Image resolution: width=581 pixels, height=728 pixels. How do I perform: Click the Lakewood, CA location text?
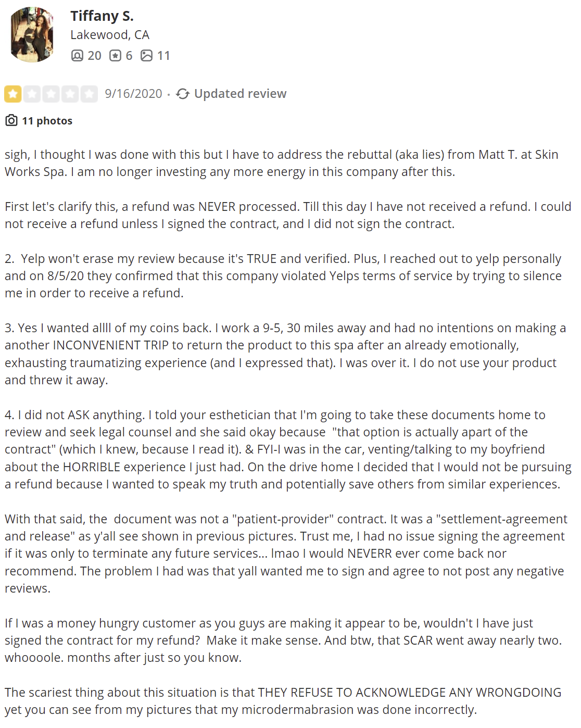click(x=110, y=35)
